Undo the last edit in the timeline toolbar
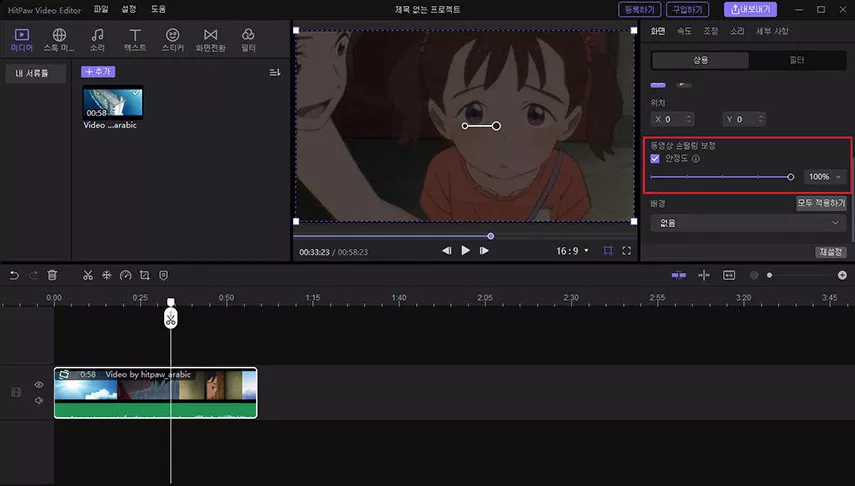 14,275
